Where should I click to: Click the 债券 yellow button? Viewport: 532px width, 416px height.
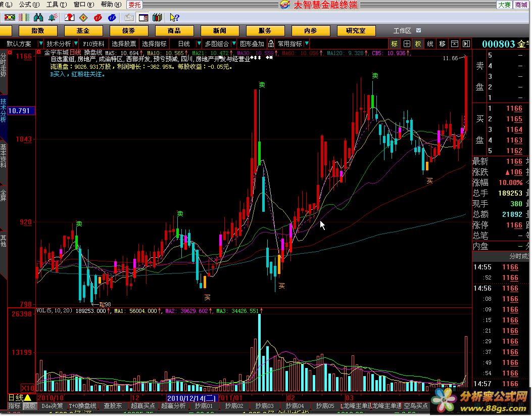(x=129, y=30)
